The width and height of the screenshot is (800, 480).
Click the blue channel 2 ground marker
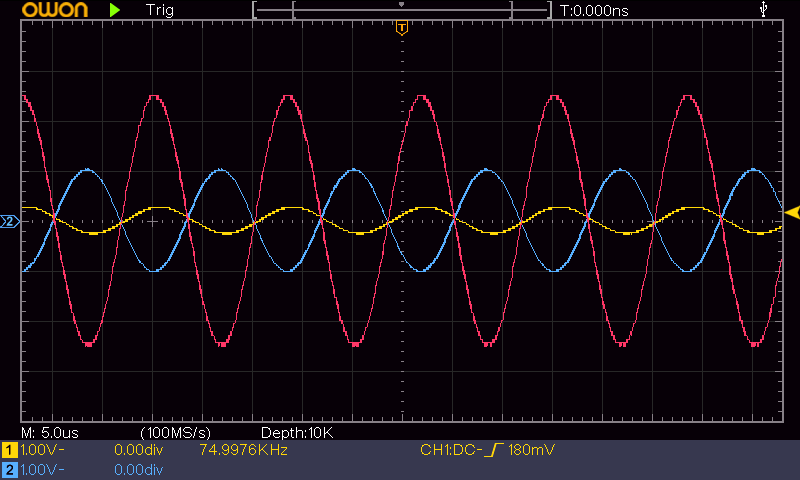10,221
